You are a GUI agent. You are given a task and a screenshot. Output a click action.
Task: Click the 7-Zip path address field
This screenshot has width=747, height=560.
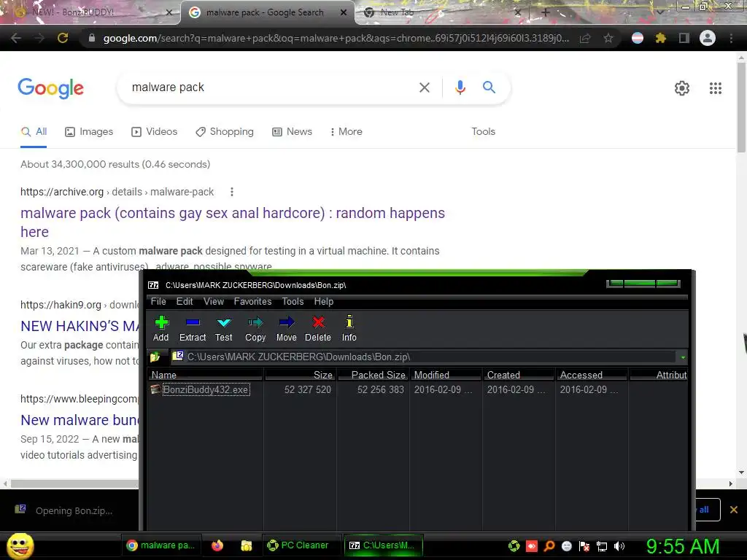click(424, 357)
